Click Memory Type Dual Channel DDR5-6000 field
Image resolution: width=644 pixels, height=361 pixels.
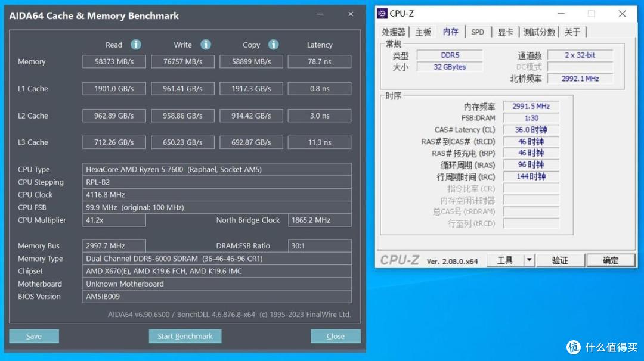click(x=217, y=259)
